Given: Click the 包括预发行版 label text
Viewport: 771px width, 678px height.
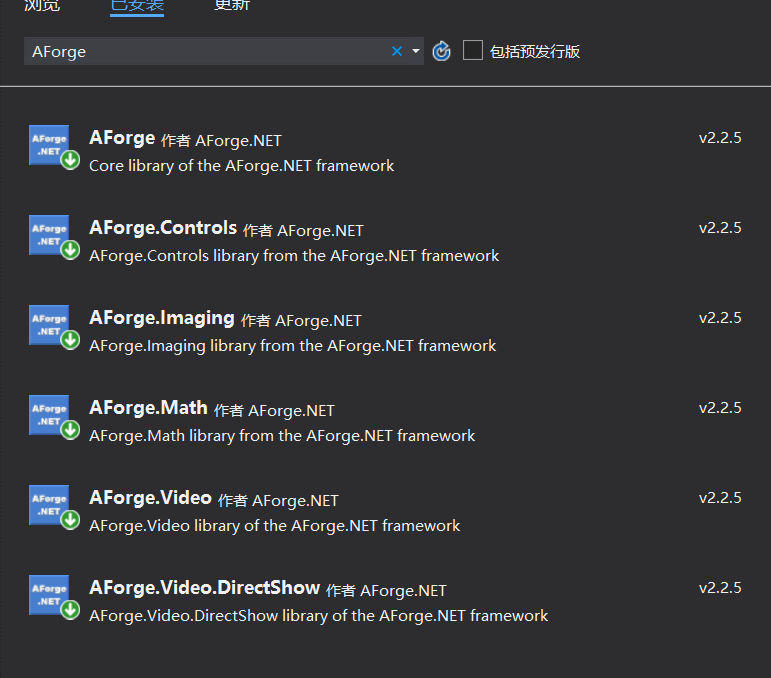Looking at the screenshot, I should click(535, 51).
